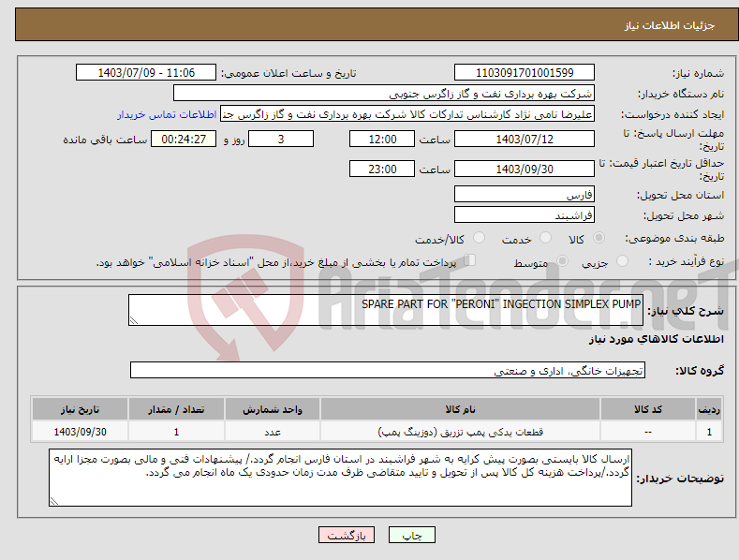
Task: Click the delivery city field فراشبند
Action: tap(525, 215)
